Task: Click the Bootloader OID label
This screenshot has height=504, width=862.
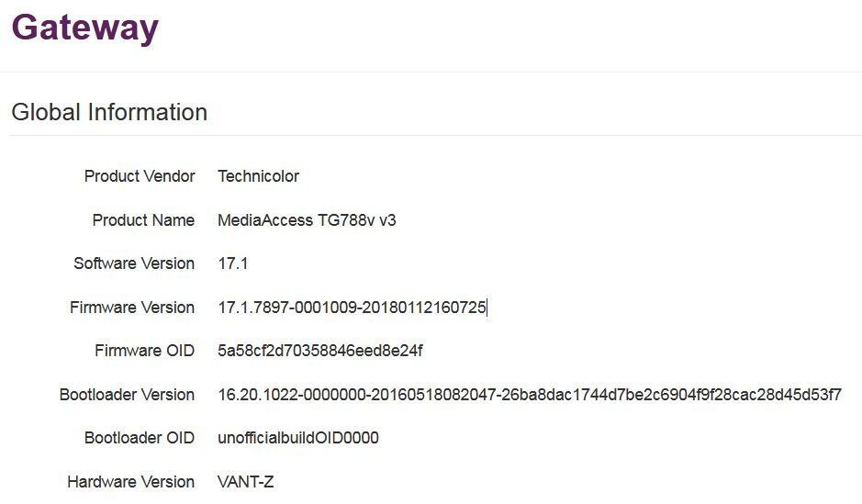Action: tap(140, 438)
